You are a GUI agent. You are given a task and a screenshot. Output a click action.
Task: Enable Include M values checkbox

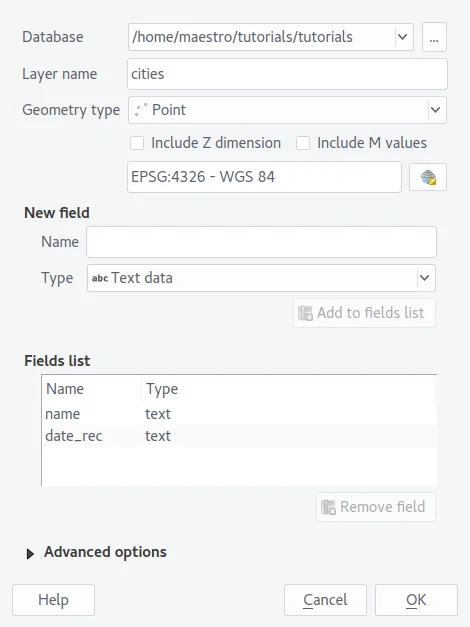[x=303, y=143]
